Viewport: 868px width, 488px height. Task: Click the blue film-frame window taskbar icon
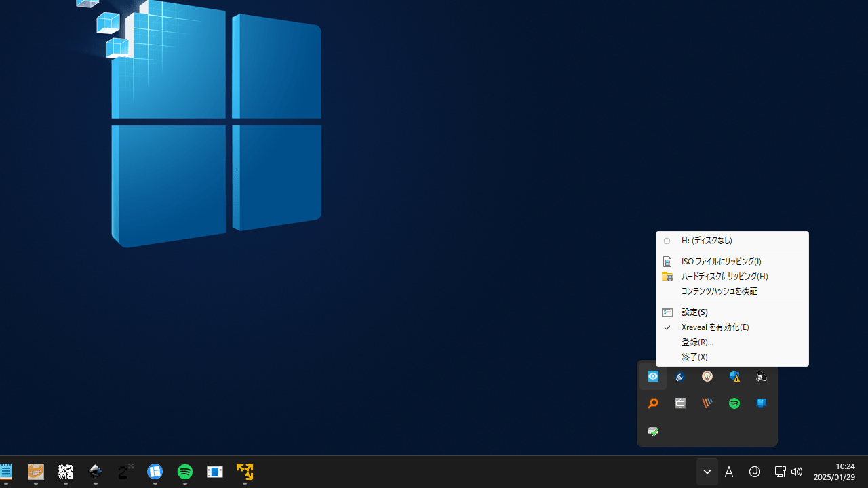point(215,472)
